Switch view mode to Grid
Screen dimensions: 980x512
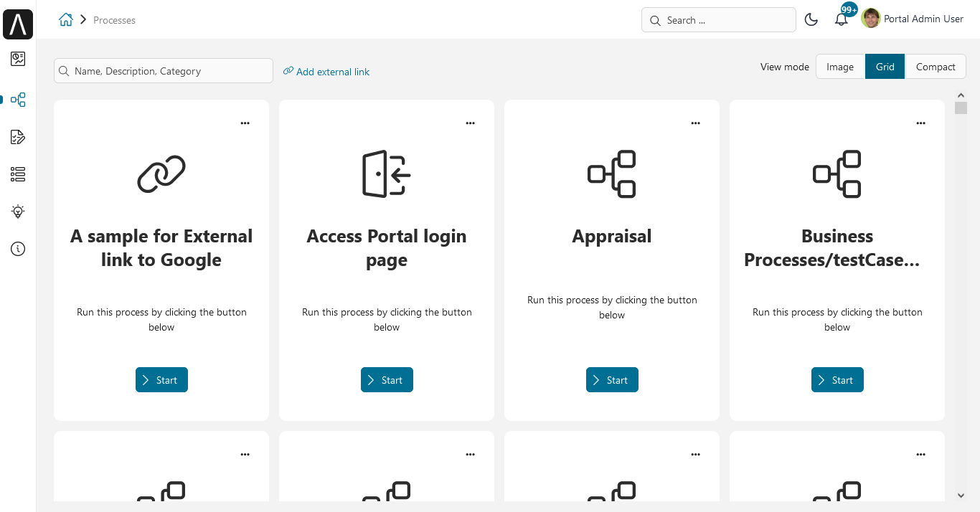[885, 67]
